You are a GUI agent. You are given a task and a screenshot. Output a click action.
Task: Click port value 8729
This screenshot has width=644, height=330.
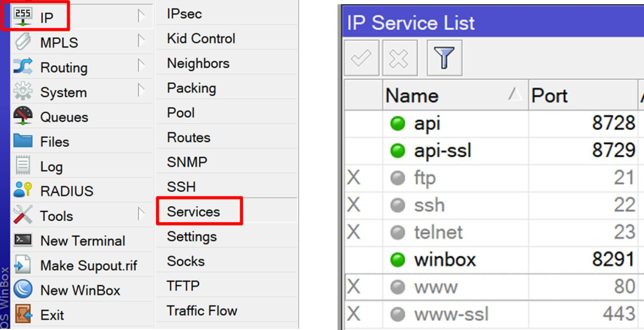[x=613, y=151]
